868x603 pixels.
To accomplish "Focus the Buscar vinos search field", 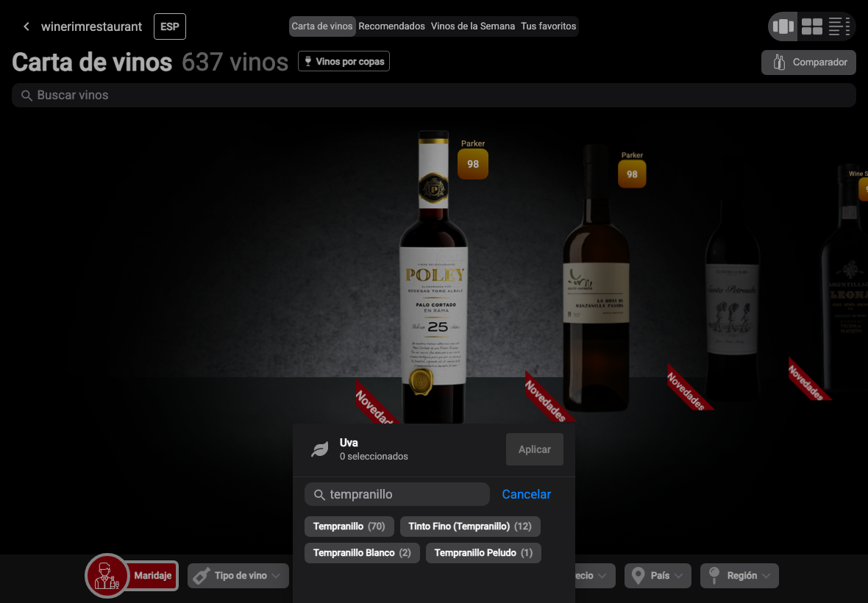I will pos(434,95).
